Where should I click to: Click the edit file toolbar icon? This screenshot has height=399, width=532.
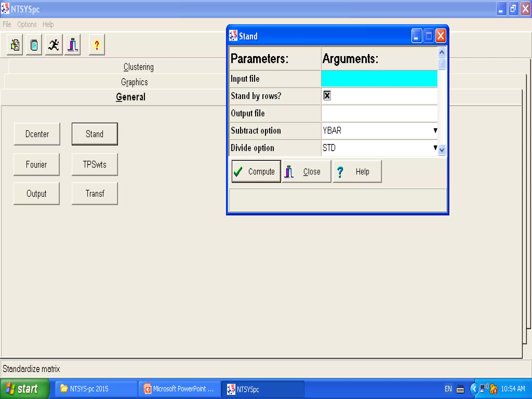tap(15, 45)
